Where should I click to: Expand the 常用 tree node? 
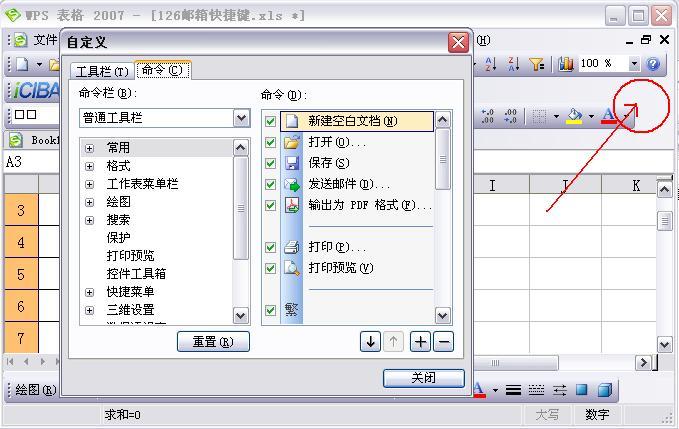click(90, 148)
